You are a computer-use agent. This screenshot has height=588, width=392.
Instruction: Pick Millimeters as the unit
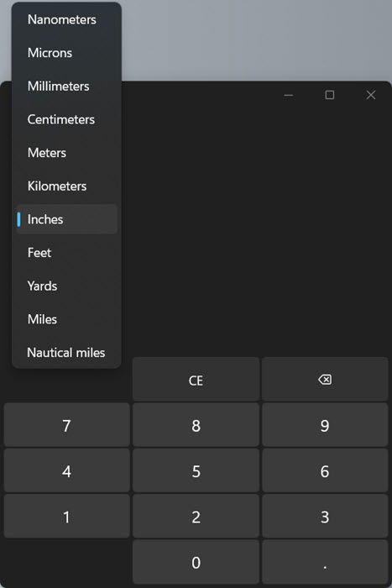66,87
